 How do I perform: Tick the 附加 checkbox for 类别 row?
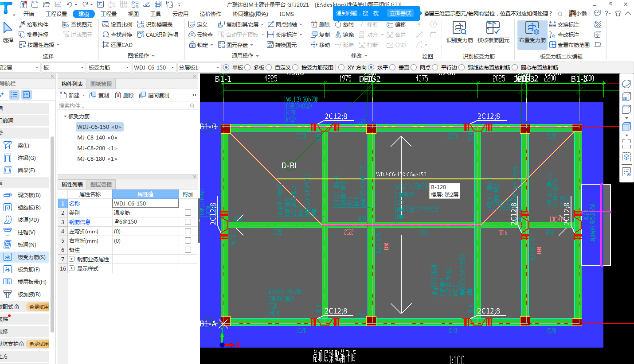(x=188, y=213)
